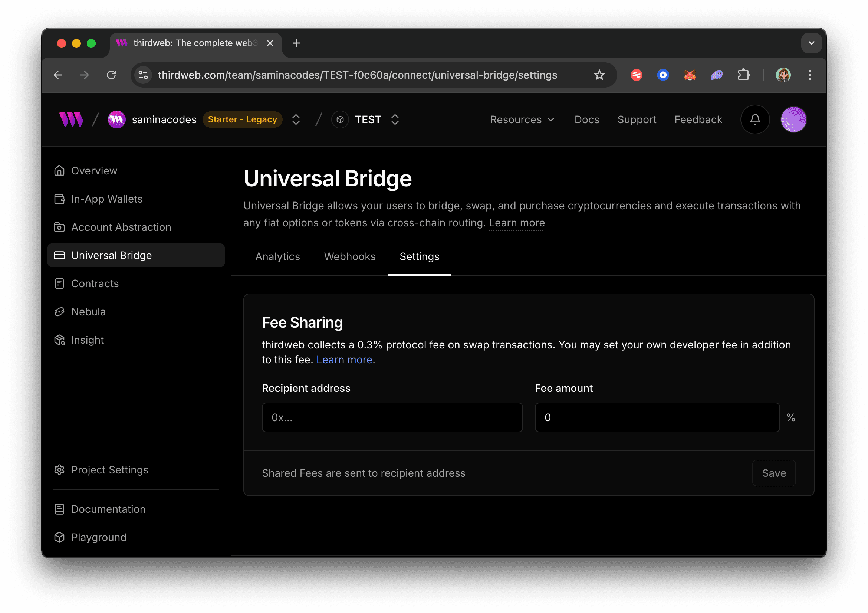Expand the saminacodes team switcher
The height and width of the screenshot is (613, 868).
click(x=296, y=119)
